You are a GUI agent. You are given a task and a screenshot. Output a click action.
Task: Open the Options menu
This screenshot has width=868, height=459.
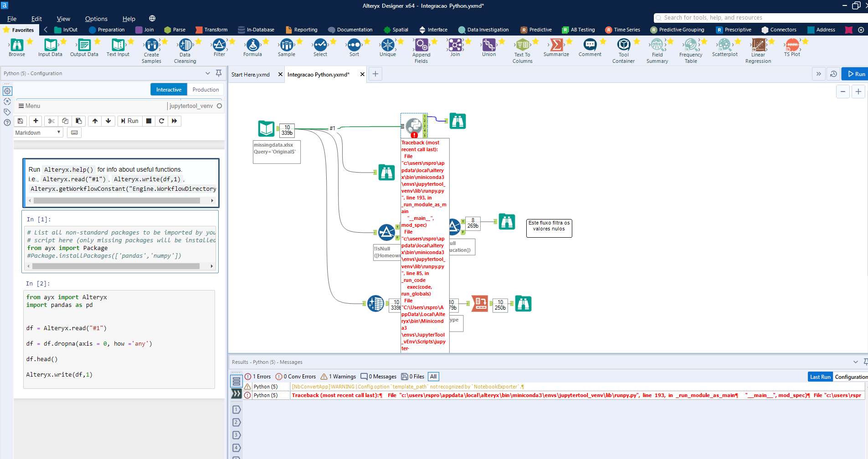(x=96, y=19)
